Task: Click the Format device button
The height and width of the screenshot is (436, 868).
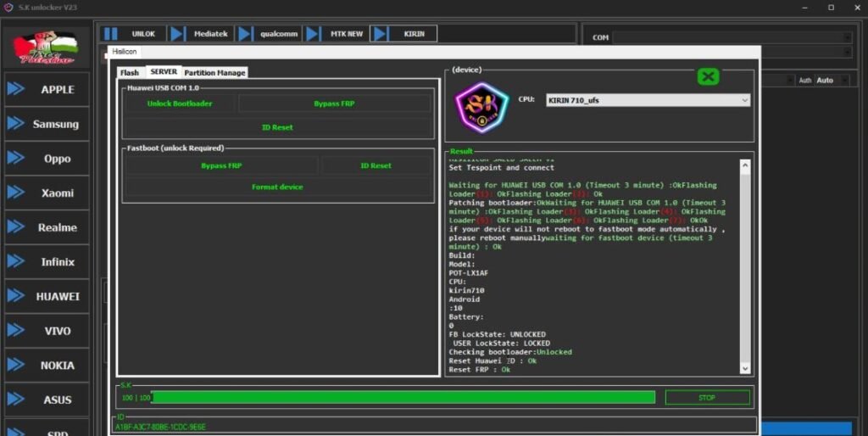Action: click(277, 187)
